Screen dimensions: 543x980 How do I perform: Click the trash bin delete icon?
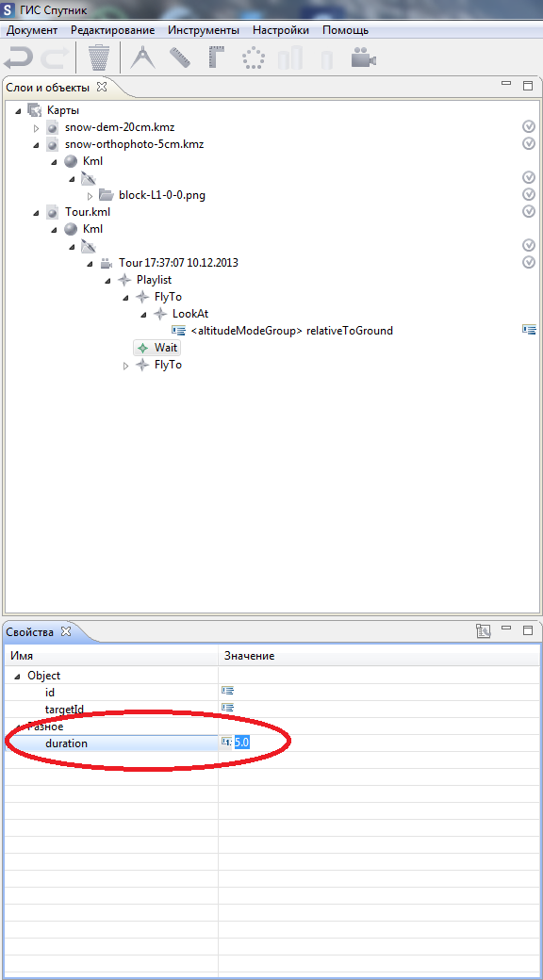[x=98, y=58]
